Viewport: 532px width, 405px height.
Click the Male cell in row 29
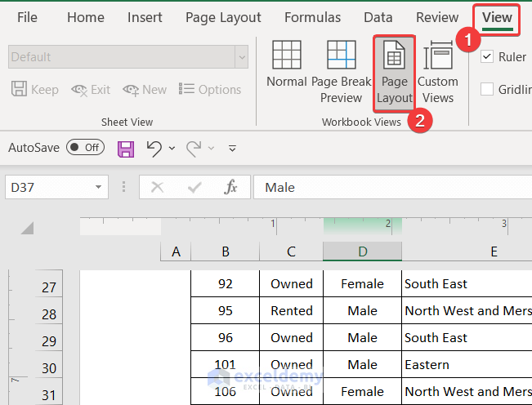pyautogui.click(x=362, y=337)
